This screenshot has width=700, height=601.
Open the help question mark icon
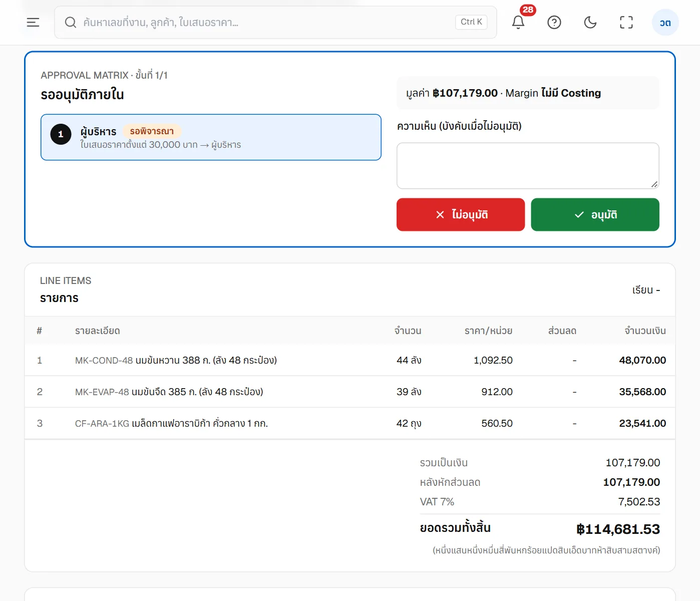pos(554,22)
